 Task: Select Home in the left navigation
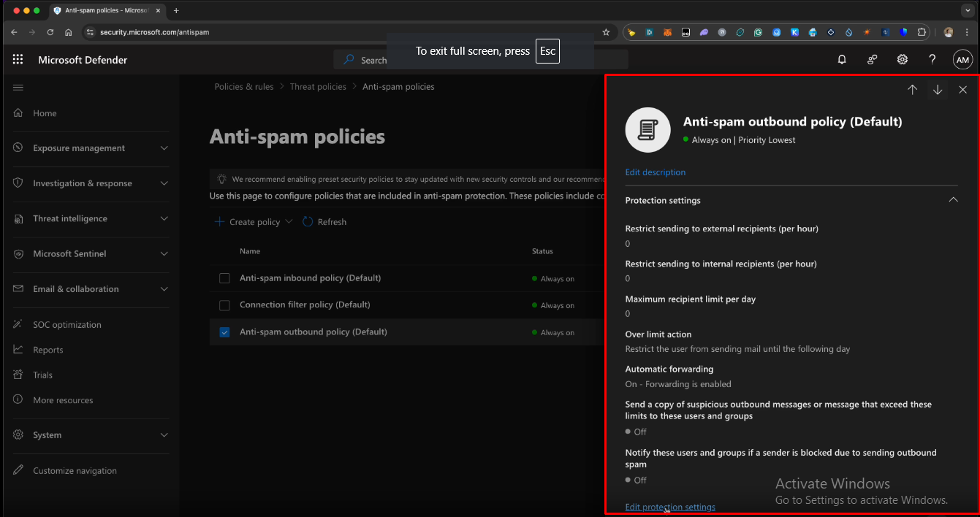click(x=45, y=113)
